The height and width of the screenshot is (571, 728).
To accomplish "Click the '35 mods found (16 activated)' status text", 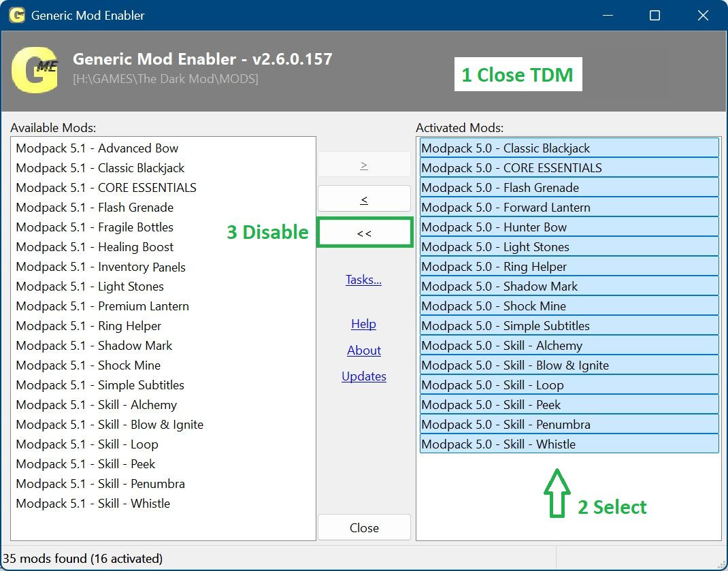I will click(82, 558).
